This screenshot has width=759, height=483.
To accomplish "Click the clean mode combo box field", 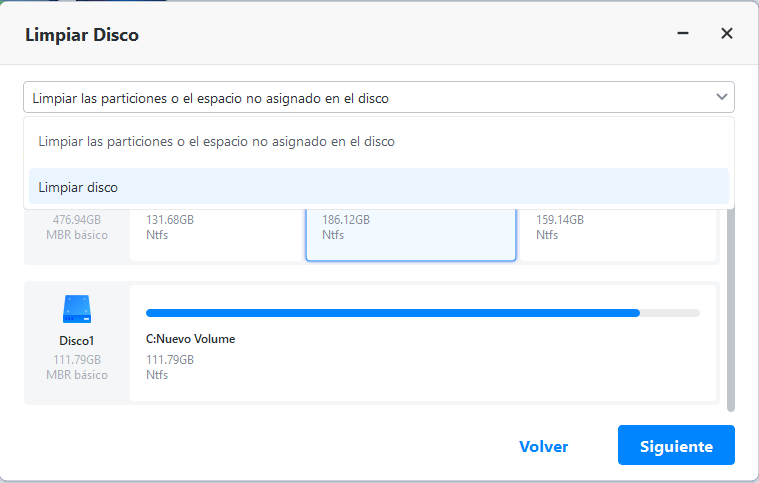I will click(x=370, y=98).
